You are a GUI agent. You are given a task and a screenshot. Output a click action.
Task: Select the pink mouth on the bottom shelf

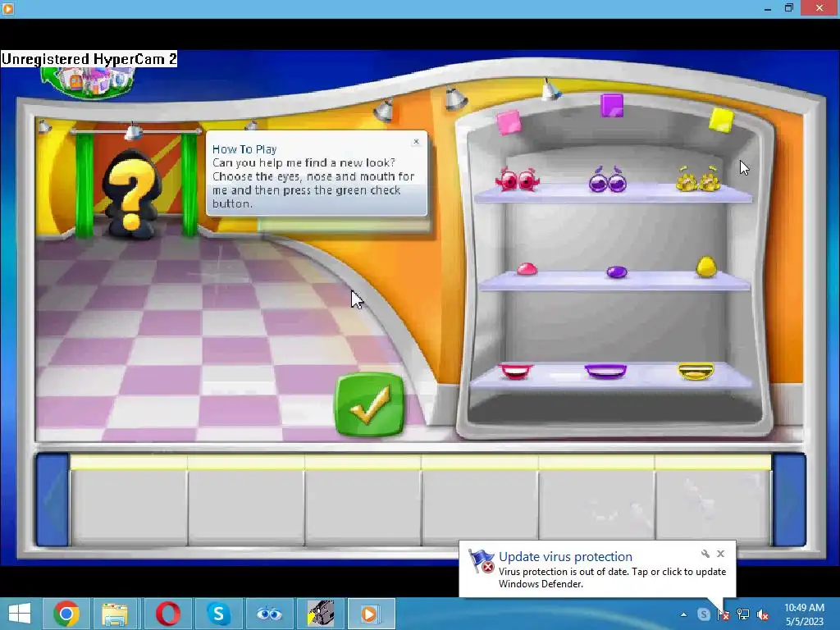(x=516, y=372)
